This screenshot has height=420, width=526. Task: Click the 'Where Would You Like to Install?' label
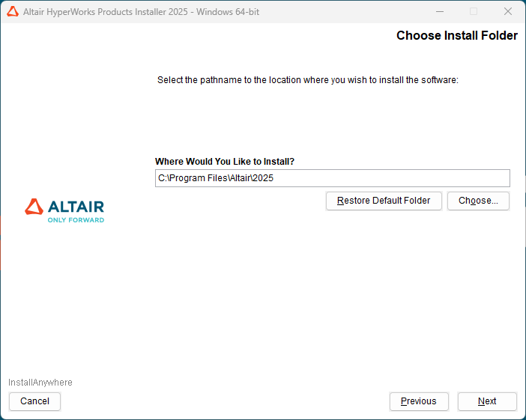[225, 162]
